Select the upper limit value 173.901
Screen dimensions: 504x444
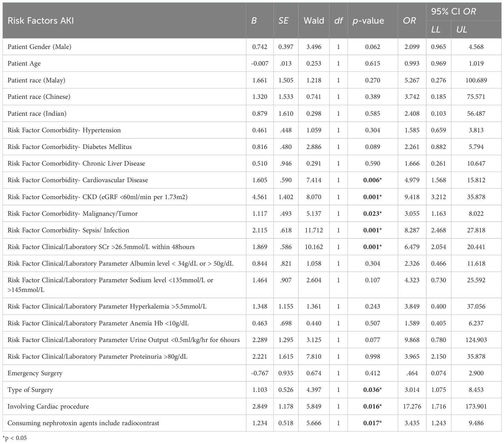(x=476, y=406)
